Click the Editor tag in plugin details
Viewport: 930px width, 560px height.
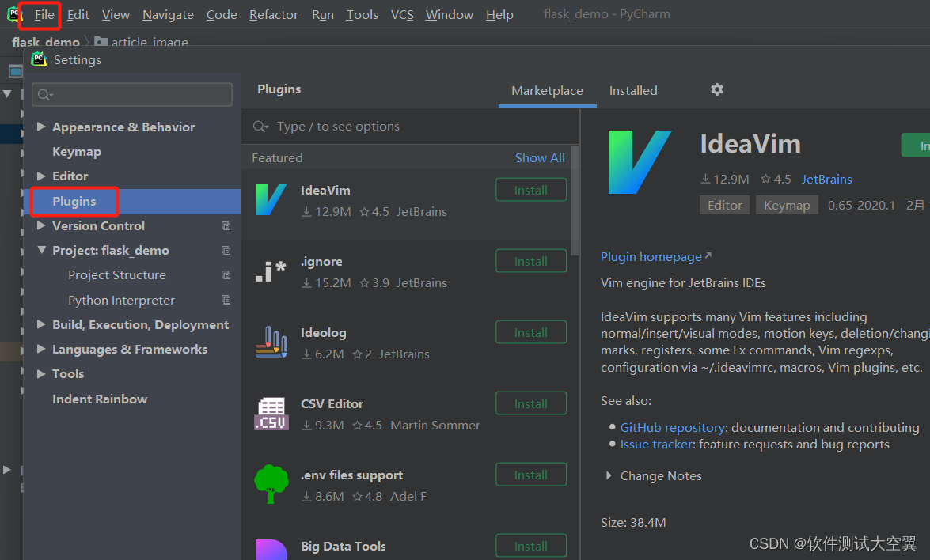(x=724, y=205)
